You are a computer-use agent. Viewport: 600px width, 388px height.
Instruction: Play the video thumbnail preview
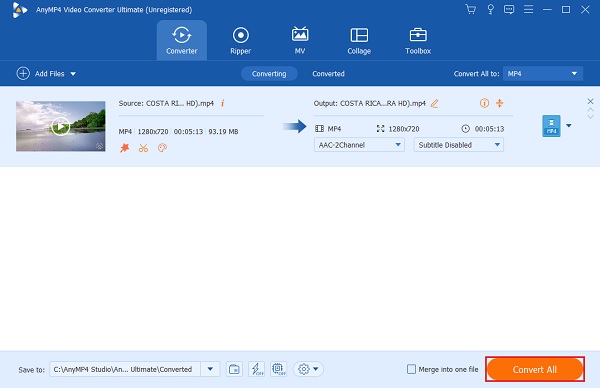click(x=60, y=126)
